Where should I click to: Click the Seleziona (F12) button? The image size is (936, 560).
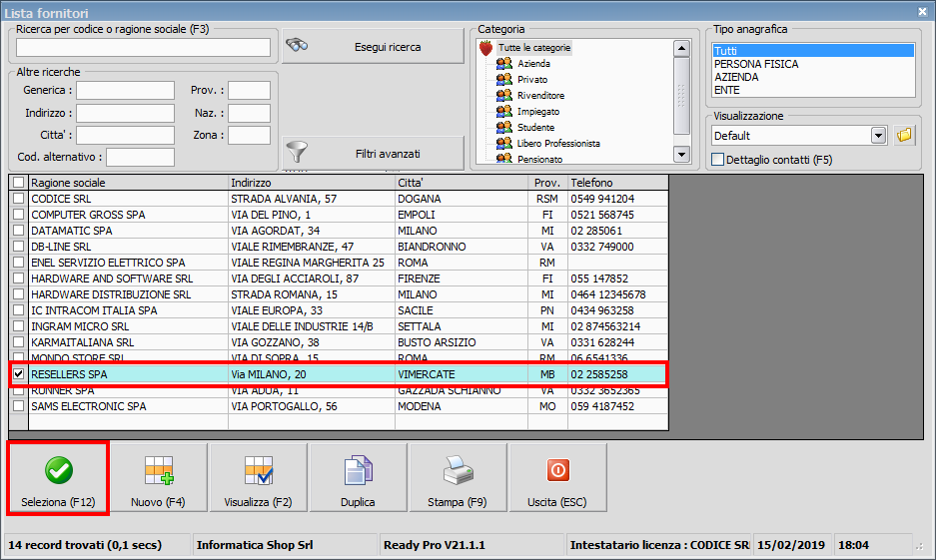pyautogui.click(x=58, y=478)
